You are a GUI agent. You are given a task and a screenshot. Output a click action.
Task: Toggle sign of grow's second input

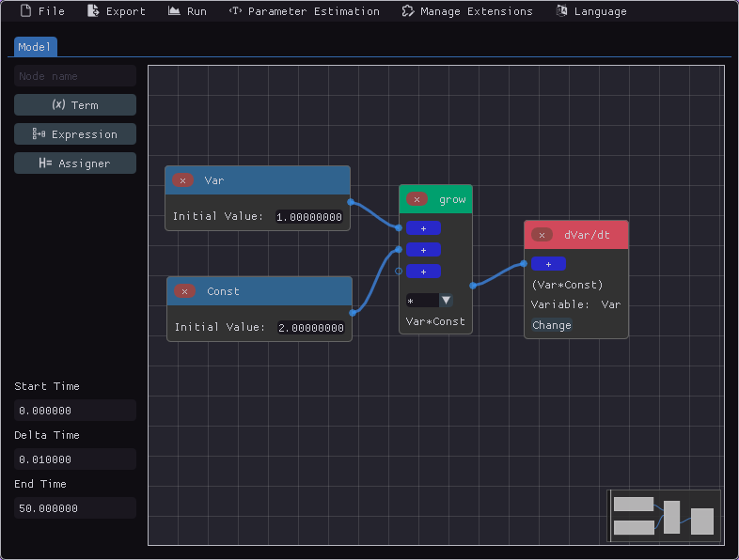tap(423, 250)
